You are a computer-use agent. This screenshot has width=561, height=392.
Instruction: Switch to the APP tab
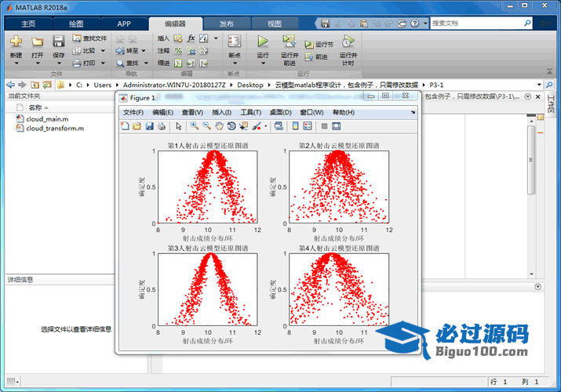pyautogui.click(x=124, y=24)
